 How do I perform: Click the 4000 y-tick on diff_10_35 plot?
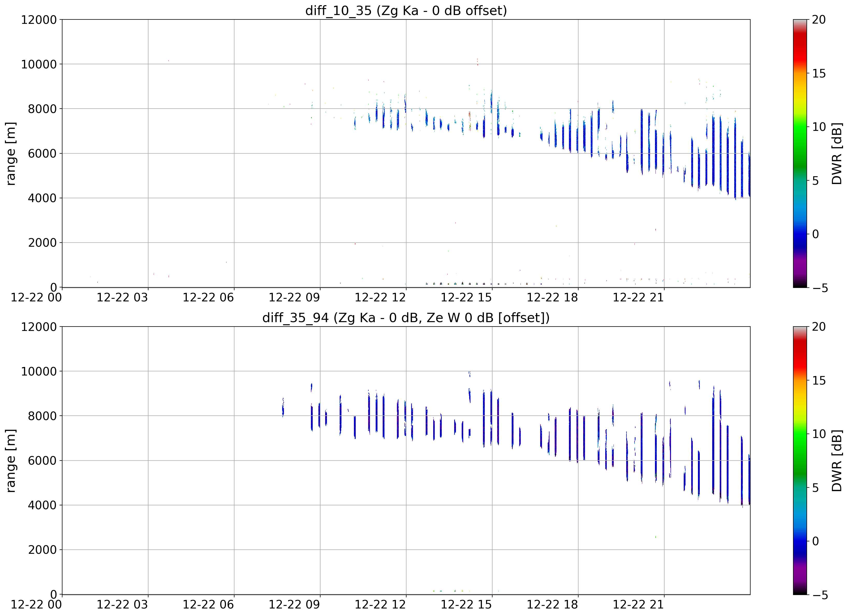[x=42, y=198]
